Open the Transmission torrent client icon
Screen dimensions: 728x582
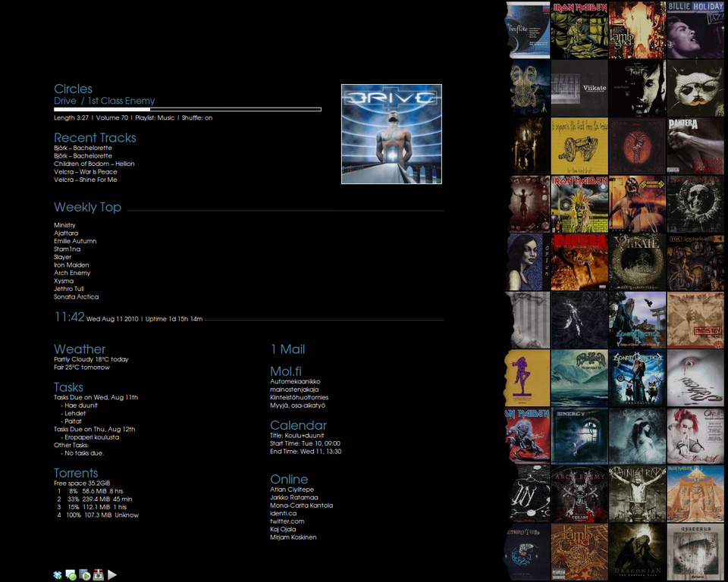(99, 575)
